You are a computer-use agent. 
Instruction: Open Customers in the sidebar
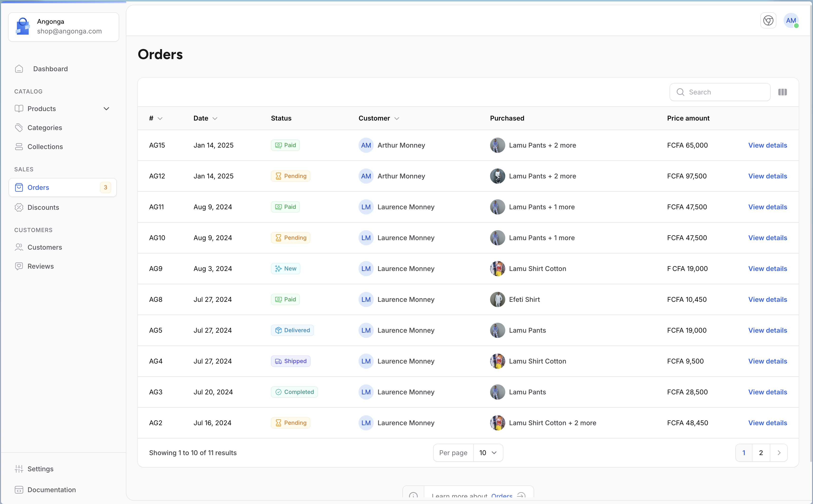pos(45,247)
